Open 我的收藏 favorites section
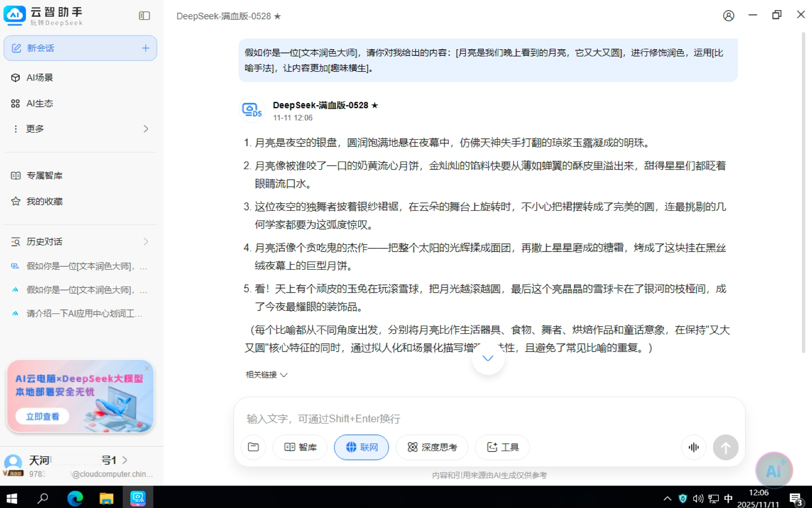 pos(44,202)
